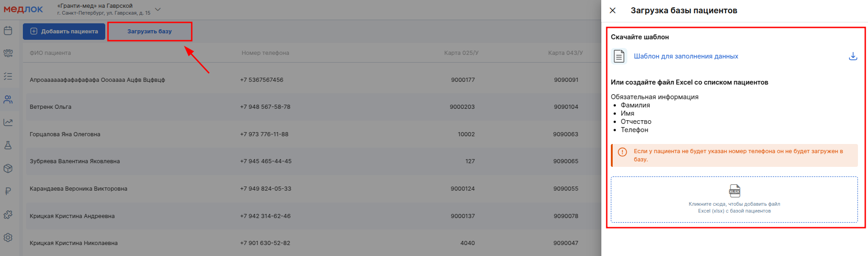Viewport: 868px width, 256px height.
Task: Open the settings gear icon in sidebar
Action: pos(8,237)
